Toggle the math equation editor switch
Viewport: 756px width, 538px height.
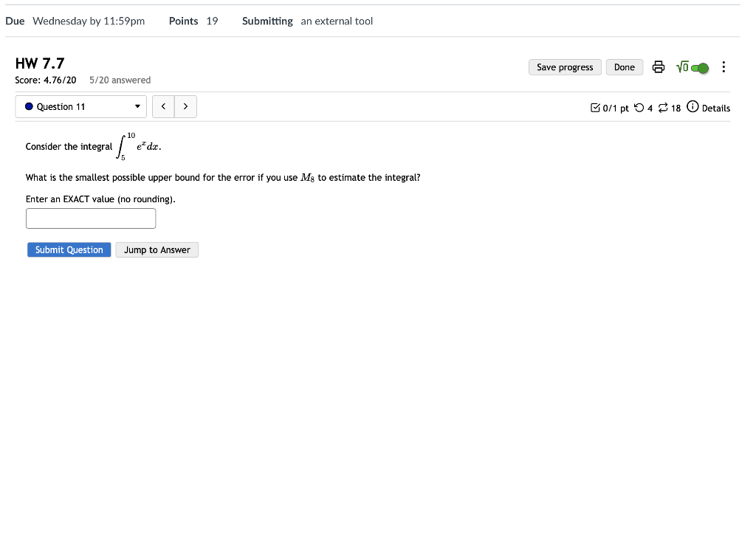pyautogui.click(x=700, y=68)
